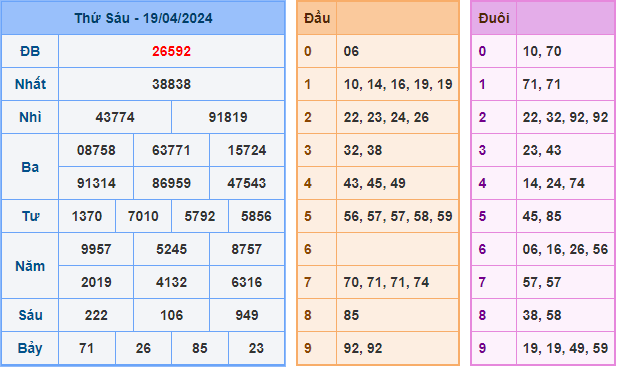Select the Năm prize number 2019
Screen dimensions: 617x367
point(96,282)
